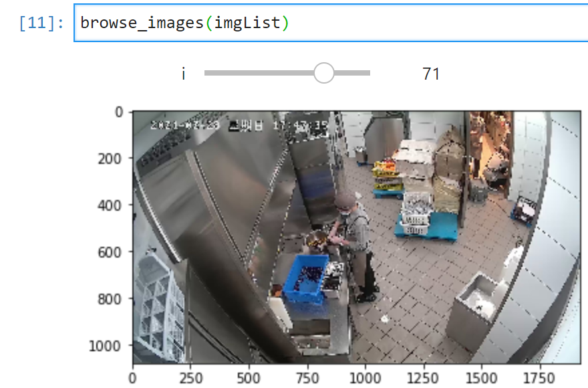Click the slider handle for i

point(324,73)
